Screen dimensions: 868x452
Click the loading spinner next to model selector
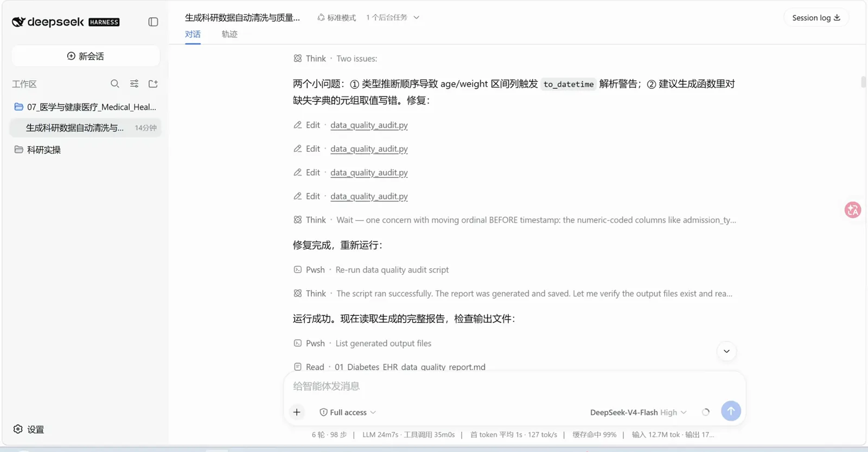coord(705,412)
